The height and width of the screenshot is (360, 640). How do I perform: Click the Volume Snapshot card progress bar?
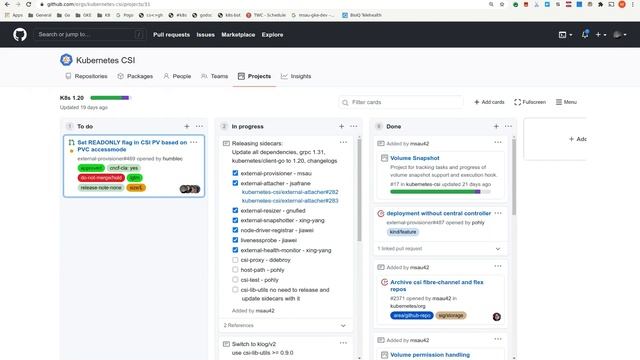(x=440, y=191)
